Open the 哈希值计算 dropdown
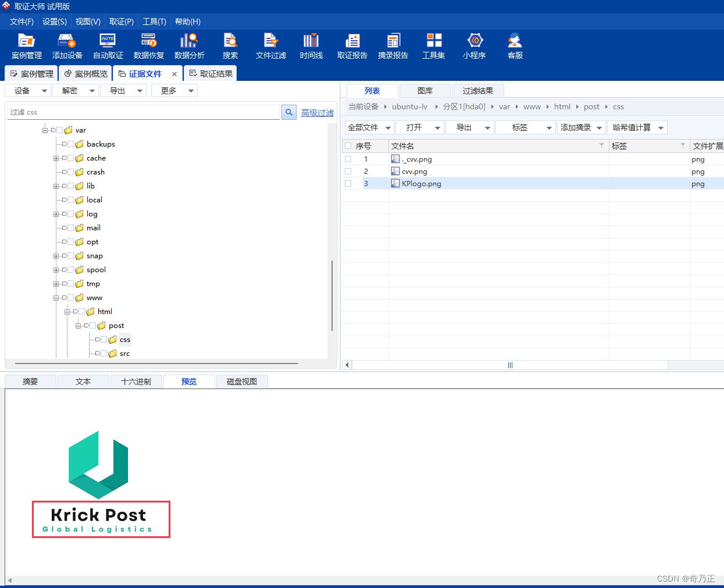 pos(637,127)
